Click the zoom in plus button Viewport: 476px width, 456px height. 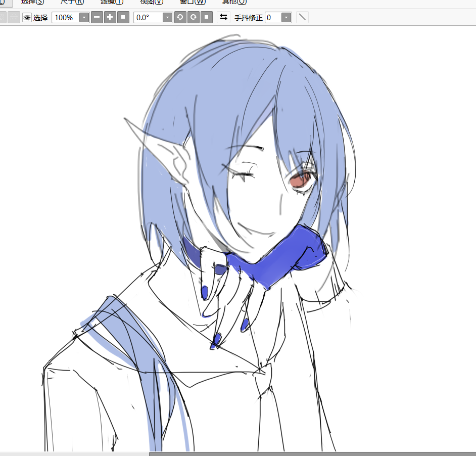coord(110,18)
